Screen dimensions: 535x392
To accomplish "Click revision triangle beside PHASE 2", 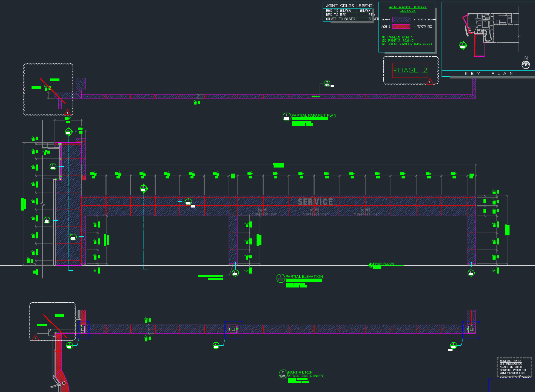I will tap(429, 82).
